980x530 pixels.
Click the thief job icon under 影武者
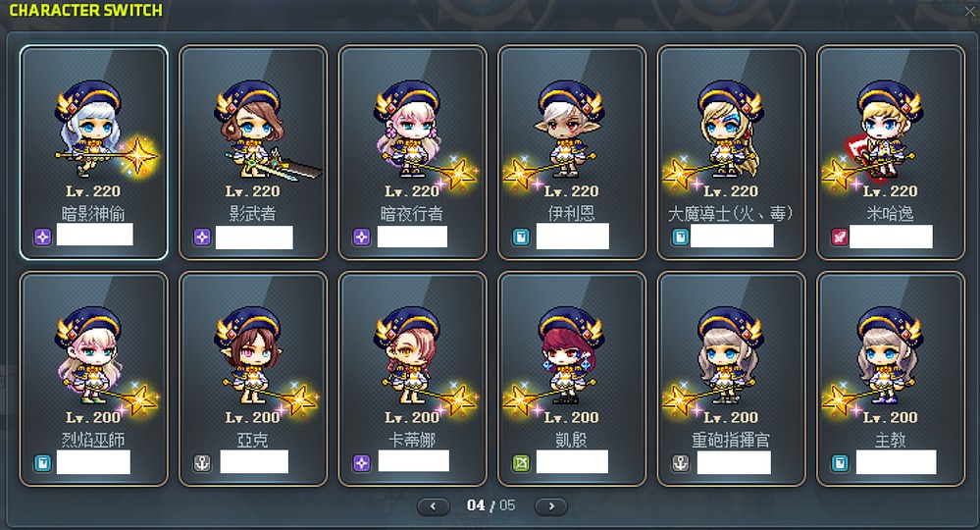[x=202, y=237]
